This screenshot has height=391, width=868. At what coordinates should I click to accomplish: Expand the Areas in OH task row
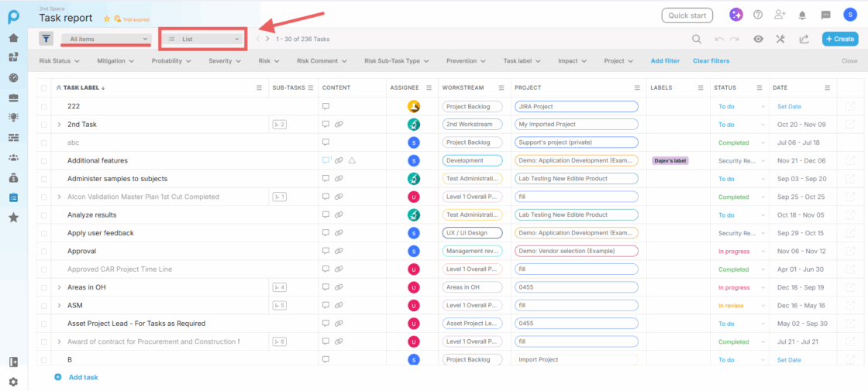pyautogui.click(x=59, y=287)
